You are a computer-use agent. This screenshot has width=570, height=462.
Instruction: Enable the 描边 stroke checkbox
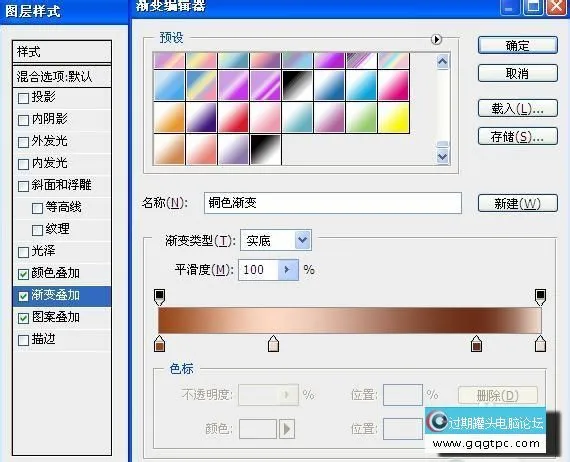(23, 341)
